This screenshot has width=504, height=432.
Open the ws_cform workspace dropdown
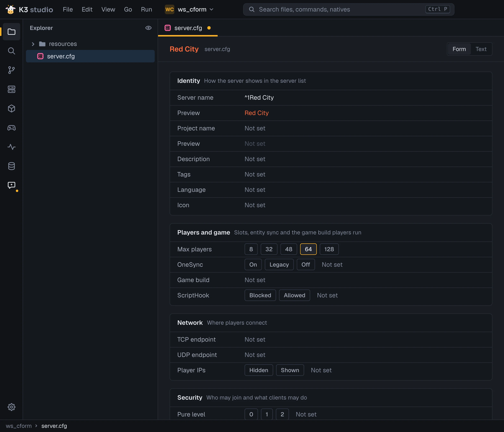(189, 9)
